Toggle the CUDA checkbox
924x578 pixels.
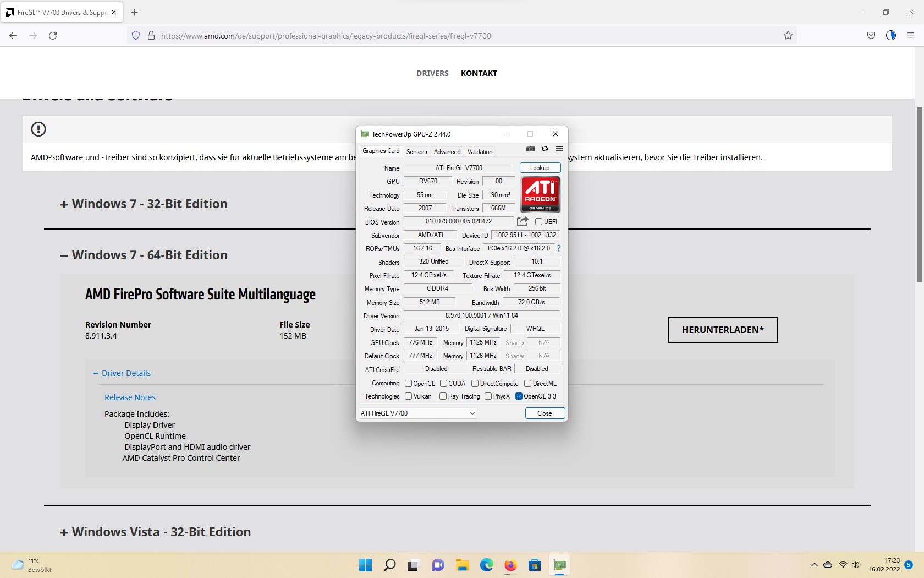click(443, 384)
